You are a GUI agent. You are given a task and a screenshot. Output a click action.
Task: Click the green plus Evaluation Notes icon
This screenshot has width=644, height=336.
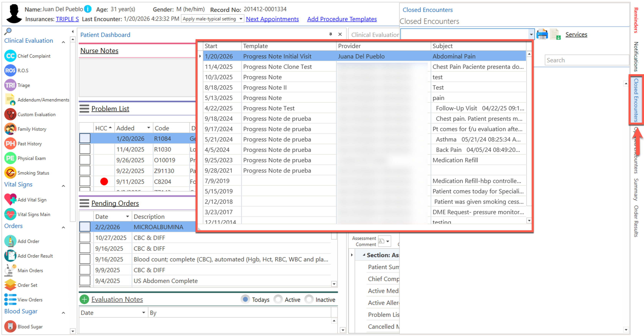tap(84, 299)
